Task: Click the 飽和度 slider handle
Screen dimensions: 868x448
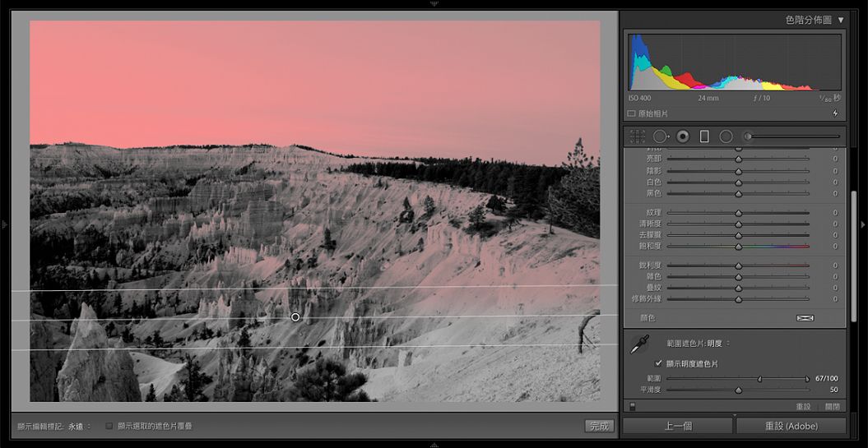Action: coord(738,247)
